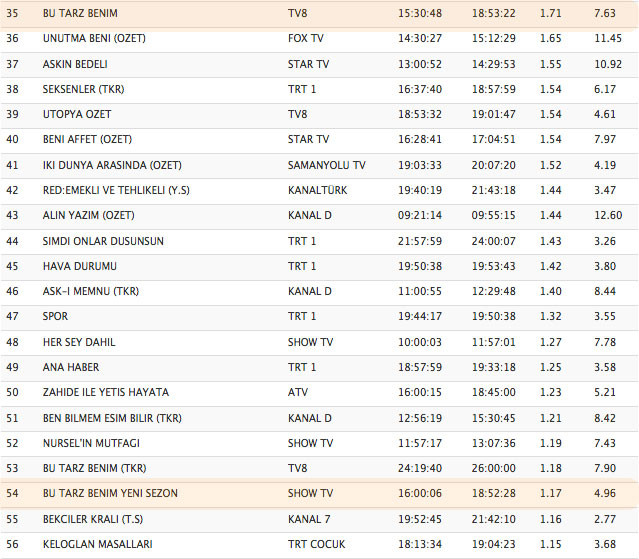Select end time 26:00:00
Image resolution: width=639 pixels, height=559 pixels.
[x=494, y=469]
